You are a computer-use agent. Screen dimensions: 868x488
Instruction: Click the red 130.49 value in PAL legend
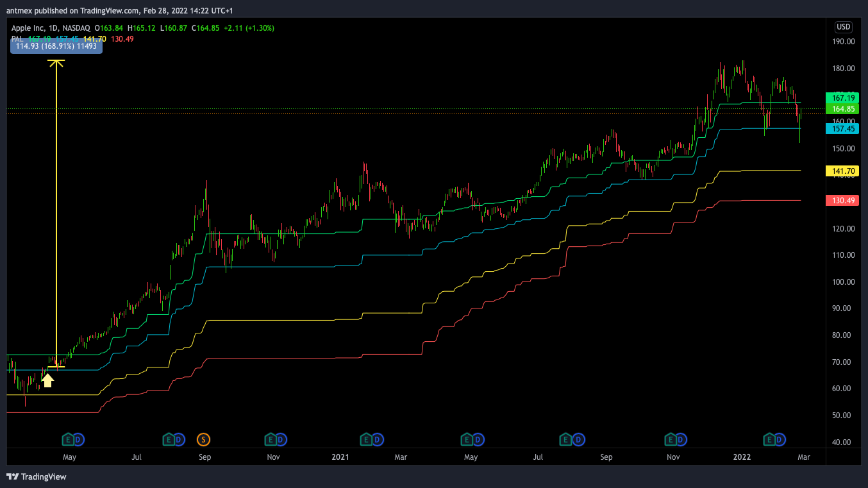[x=122, y=39]
